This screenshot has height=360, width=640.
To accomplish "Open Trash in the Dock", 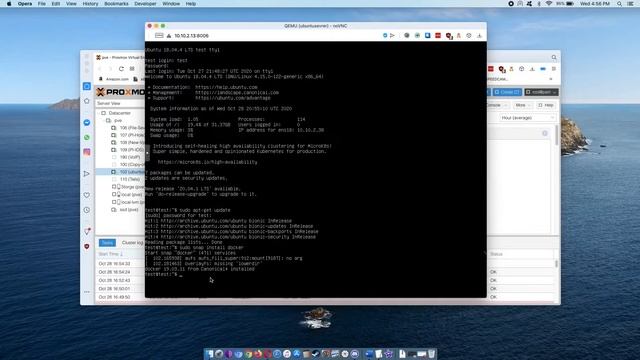I will pyautogui.click(x=431, y=354).
